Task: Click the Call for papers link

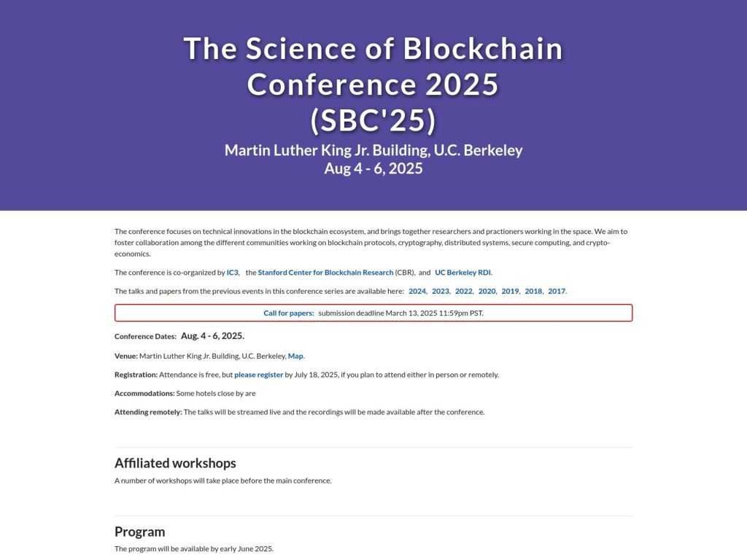Action: click(x=287, y=313)
